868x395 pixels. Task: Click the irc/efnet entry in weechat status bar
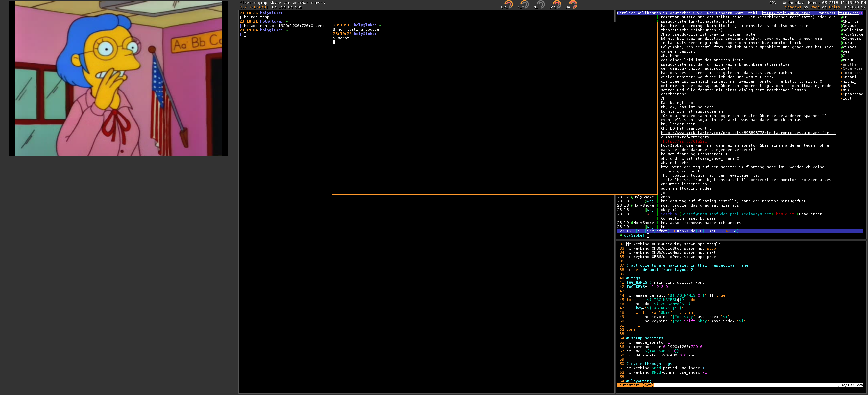tap(657, 231)
